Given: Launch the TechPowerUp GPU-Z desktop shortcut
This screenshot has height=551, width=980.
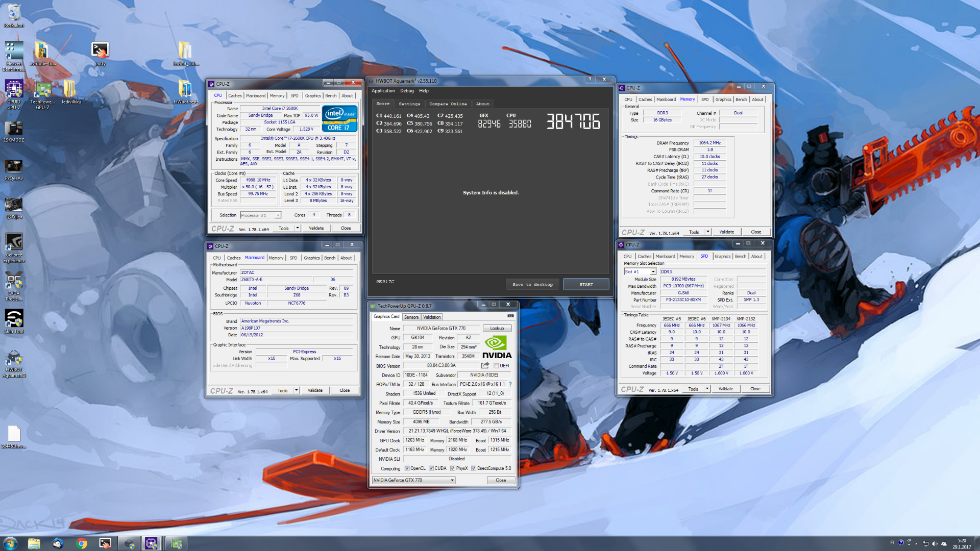Looking at the screenshot, I should coord(43,94).
